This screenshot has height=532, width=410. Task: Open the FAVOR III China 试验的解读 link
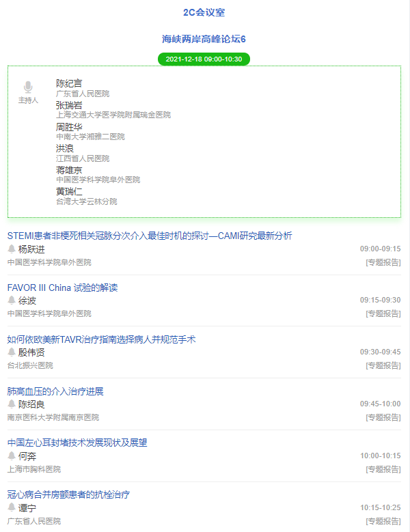pyautogui.click(x=62, y=288)
